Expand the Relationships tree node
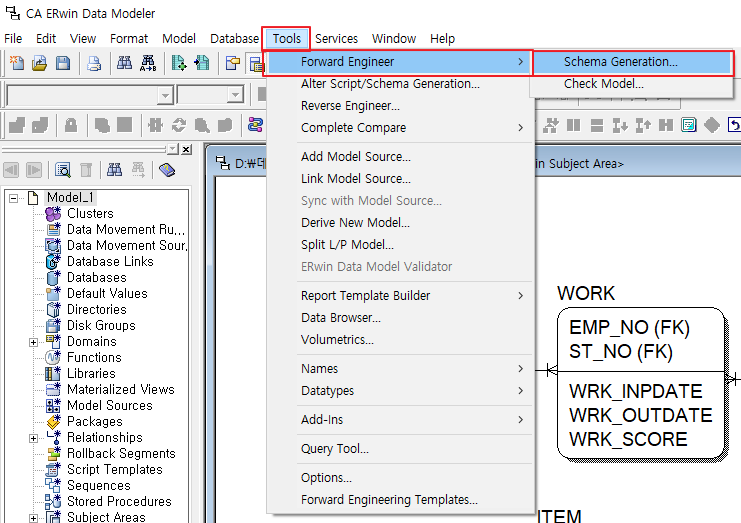 pyautogui.click(x=33, y=438)
